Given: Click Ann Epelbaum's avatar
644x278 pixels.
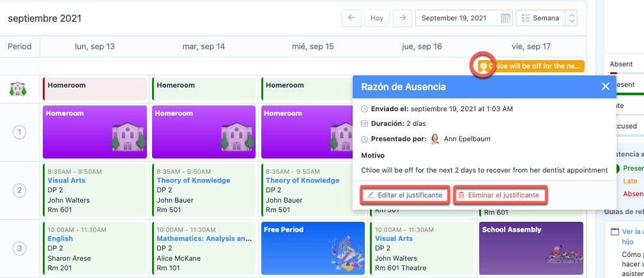Looking at the screenshot, I should pyautogui.click(x=435, y=139).
